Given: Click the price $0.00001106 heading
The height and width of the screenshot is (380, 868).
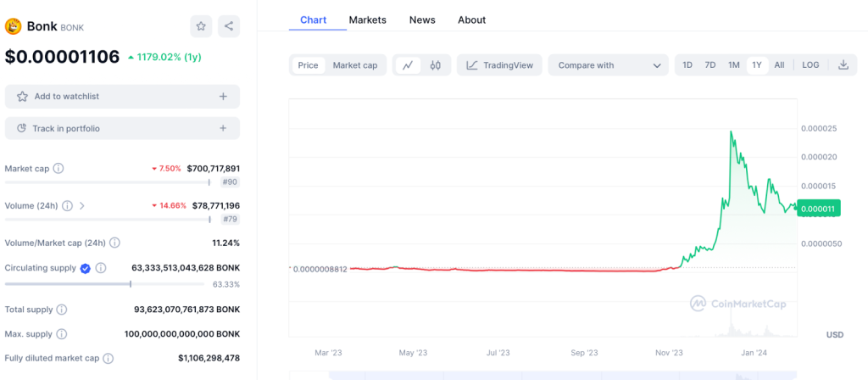Looking at the screenshot, I should tap(62, 57).
